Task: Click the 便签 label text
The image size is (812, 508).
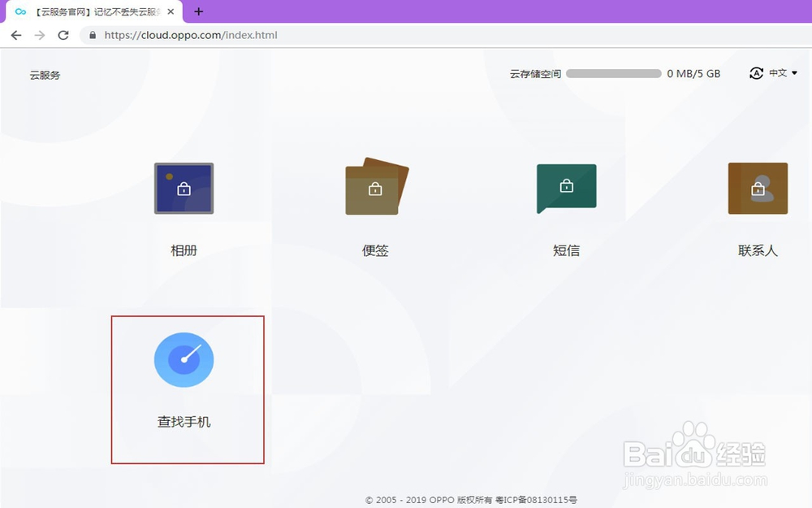Action: coord(375,251)
